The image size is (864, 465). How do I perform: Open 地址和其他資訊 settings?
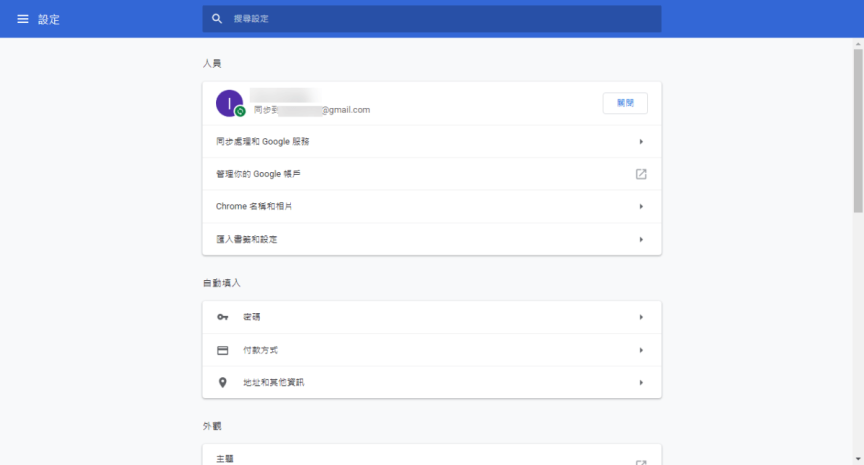click(x=431, y=382)
